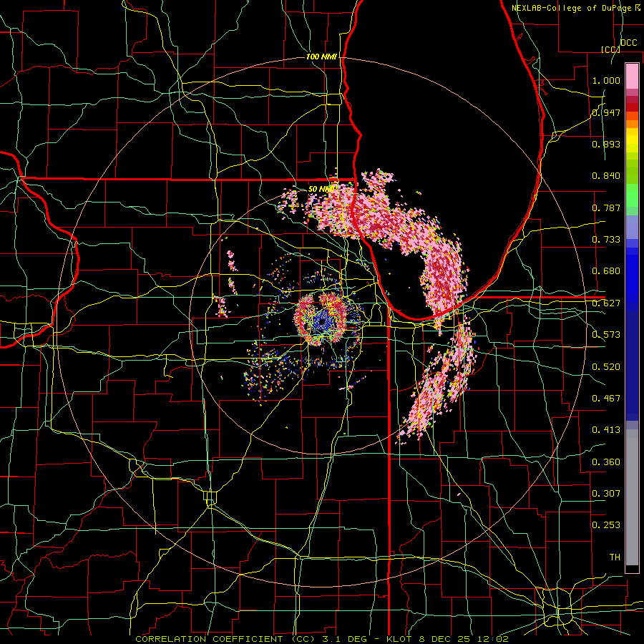The width and height of the screenshot is (644, 644).
Task: Click the 8 DEC 25 date text
Action: click(x=443, y=639)
